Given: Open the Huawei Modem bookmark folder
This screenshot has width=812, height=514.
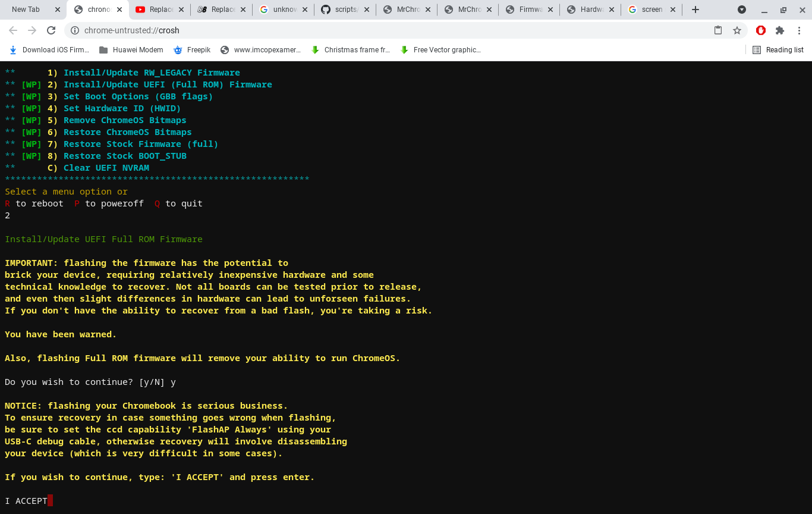Looking at the screenshot, I should tap(131, 50).
